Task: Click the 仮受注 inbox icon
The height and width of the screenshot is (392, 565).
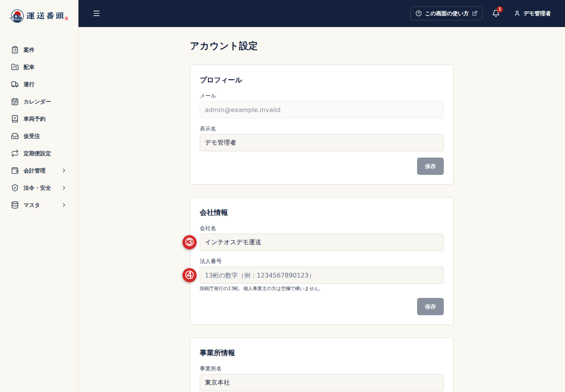Action: point(15,136)
